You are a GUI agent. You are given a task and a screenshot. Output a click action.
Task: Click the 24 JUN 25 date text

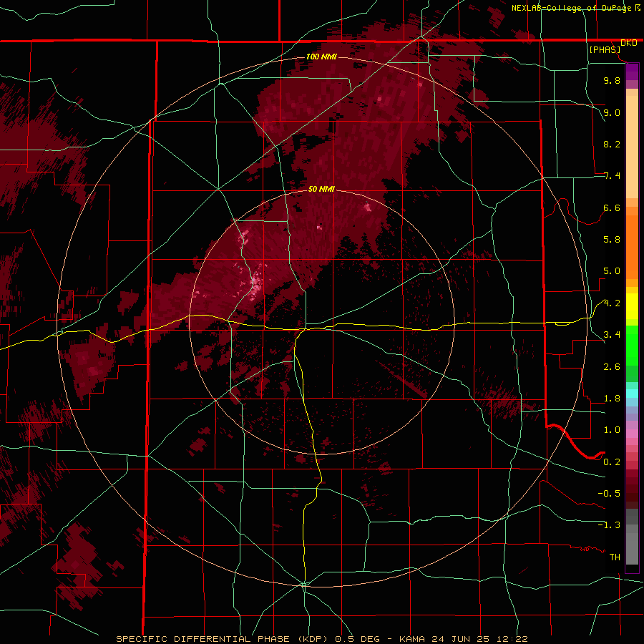[x=462, y=639]
